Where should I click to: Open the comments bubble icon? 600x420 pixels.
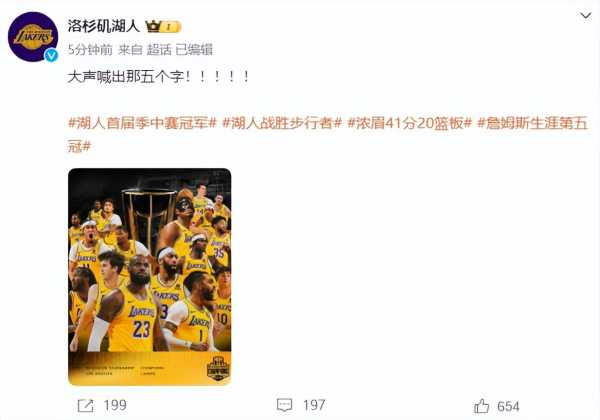284,405
